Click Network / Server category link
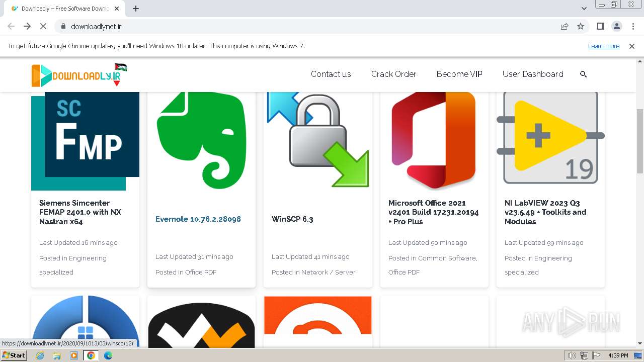 click(329, 272)
